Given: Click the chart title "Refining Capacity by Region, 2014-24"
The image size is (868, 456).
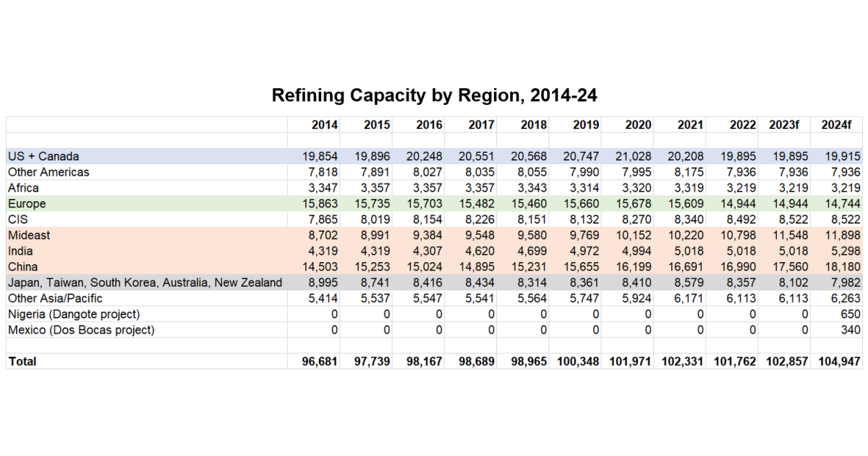Looking at the screenshot, I should 435,96.
